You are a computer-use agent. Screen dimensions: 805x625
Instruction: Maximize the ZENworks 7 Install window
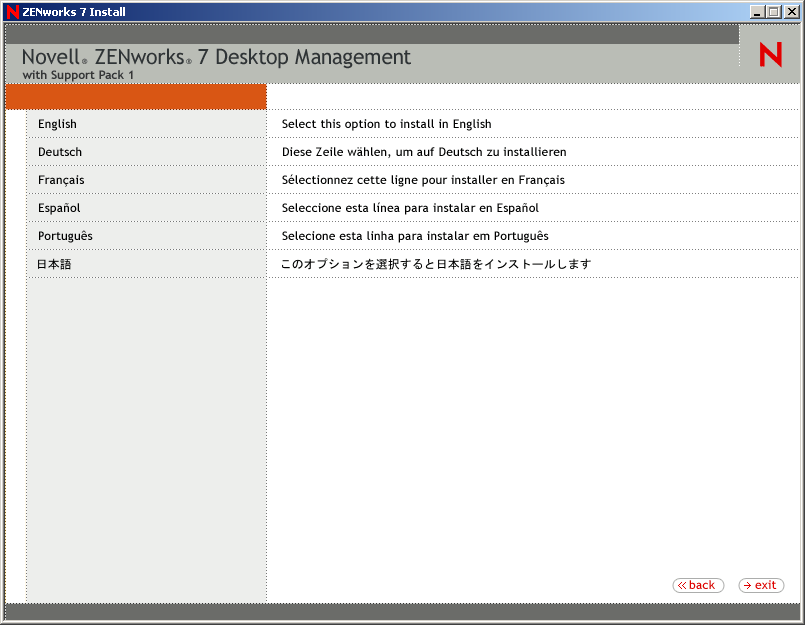(774, 12)
